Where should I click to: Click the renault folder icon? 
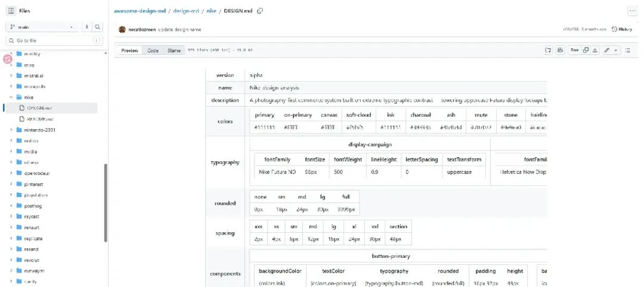(x=19, y=227)
